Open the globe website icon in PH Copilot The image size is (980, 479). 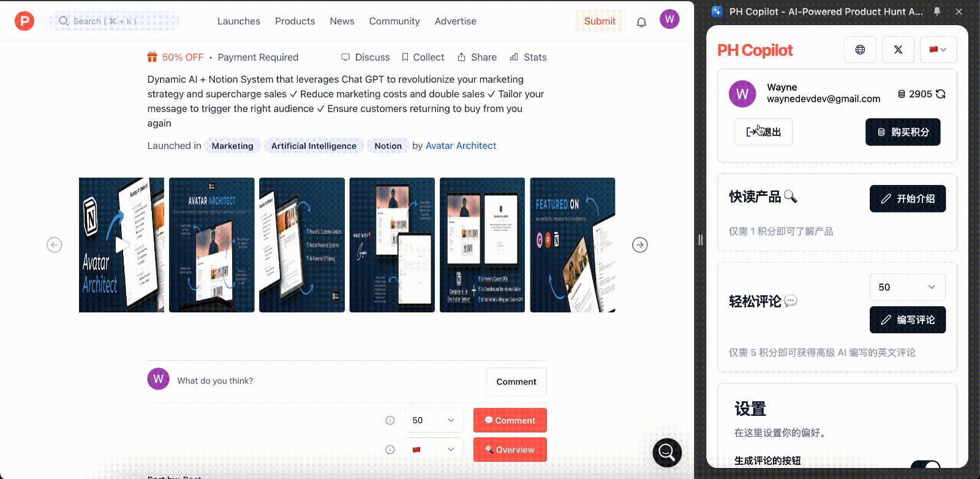[860, 50]
